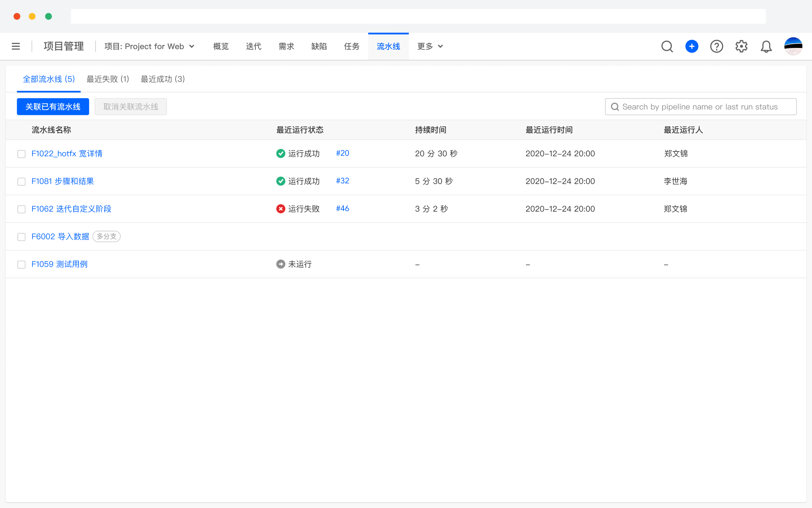Switch to the 最近失败 (1) tab
The height and width of the screenshot is (508, 812).
[108, 79]
